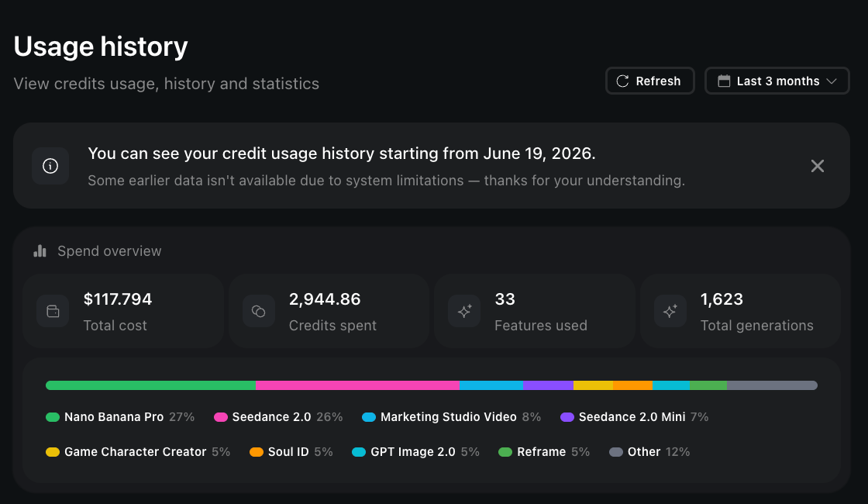Click the sparkle icon beside Features used
Screen dimensions: 868x504
point(464,311)
